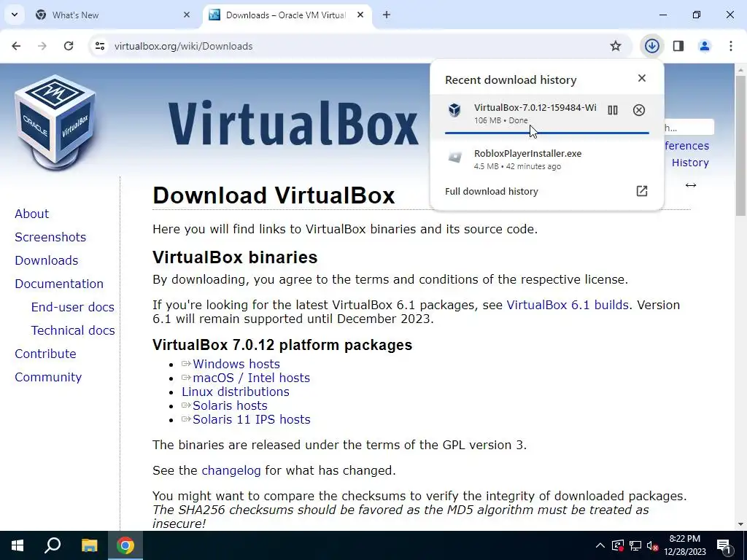Click the taskbar clock showing 8:22 PM
This screenshot has height=560, width=747.
[685, 545]
